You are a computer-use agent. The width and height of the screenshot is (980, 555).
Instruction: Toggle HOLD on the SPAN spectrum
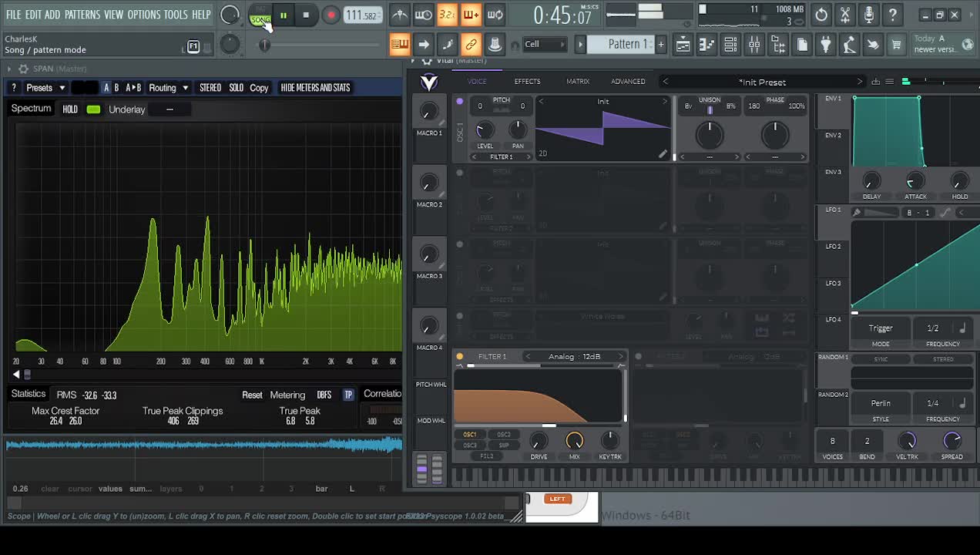click(70, 109)
